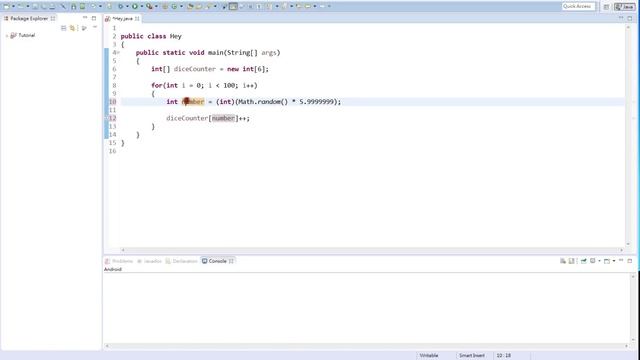Click the Open Type icon
Viewport: 640px width, 360px height.
pyautogui.click(x=190, y=6)
